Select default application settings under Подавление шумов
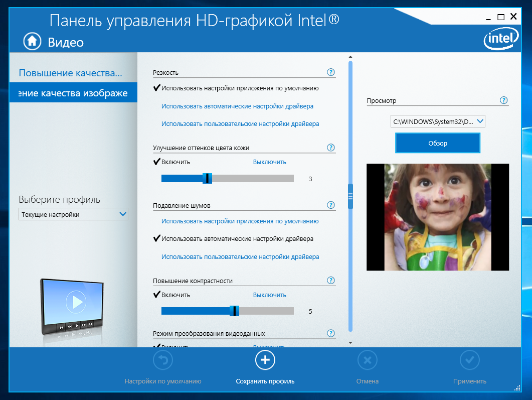The image size is (532, 400). (x=240, y=221)
